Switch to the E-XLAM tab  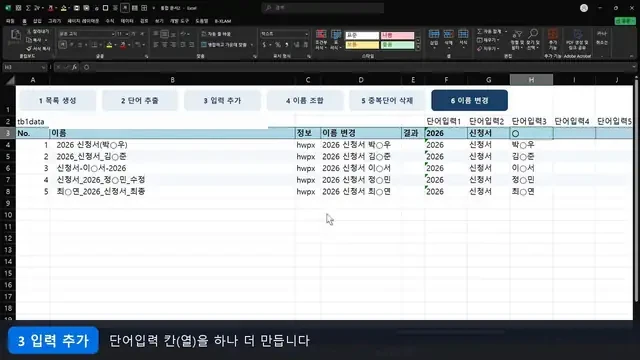[x=223, y=21]
